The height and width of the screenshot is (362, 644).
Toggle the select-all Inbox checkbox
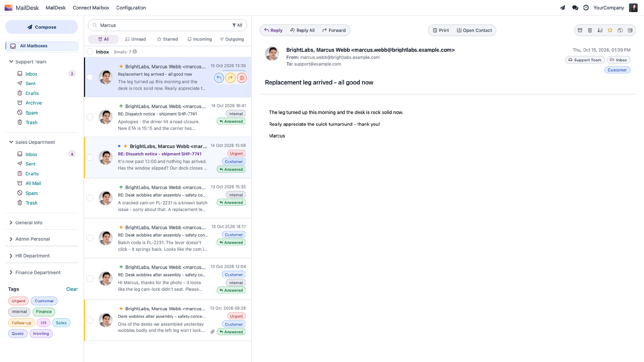click(x=90, y=52)
